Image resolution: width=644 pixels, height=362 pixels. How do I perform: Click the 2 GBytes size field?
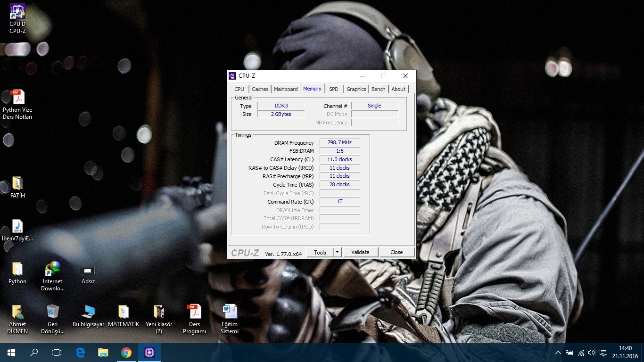tap(281, 114)
